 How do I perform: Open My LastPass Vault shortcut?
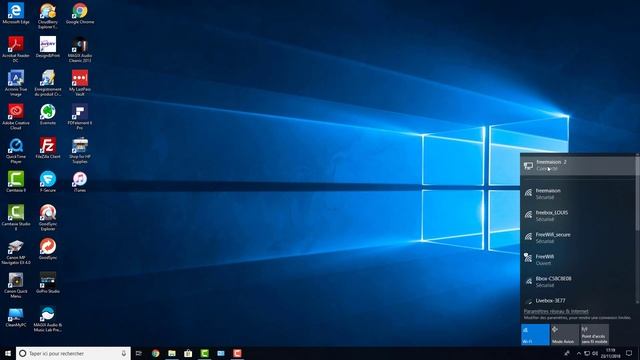tap(80, 83)
